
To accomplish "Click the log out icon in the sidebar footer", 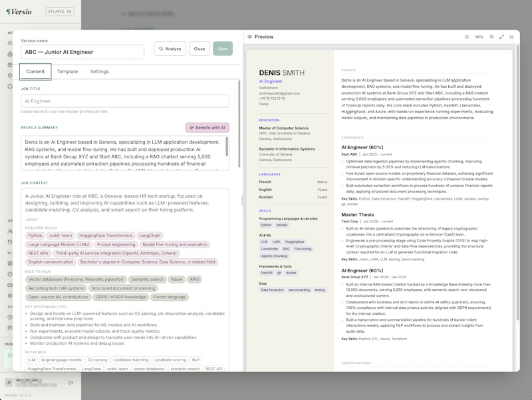I will pyautogui.click(x=71, y=382).
